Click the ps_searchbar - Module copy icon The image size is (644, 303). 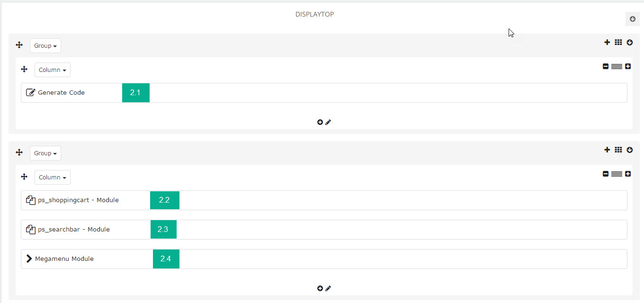[31, 230]
